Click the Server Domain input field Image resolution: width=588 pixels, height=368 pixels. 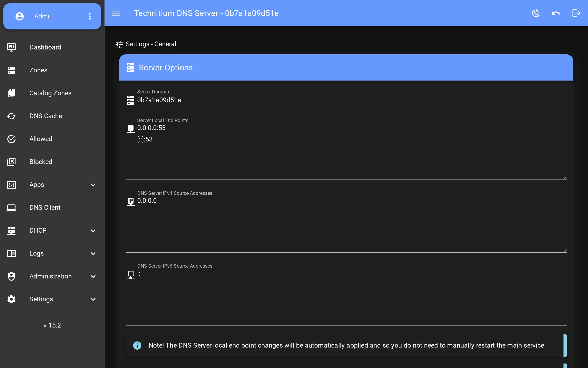click(352, 100)
